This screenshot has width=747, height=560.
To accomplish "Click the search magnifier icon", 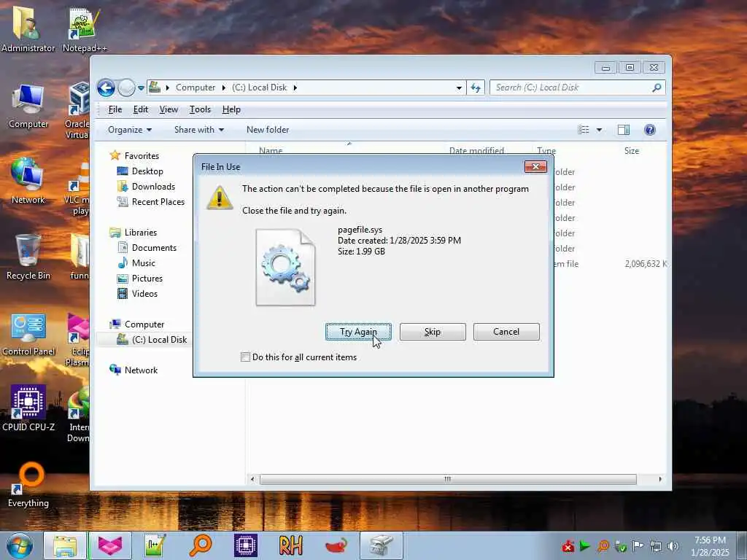I will 657,87.
